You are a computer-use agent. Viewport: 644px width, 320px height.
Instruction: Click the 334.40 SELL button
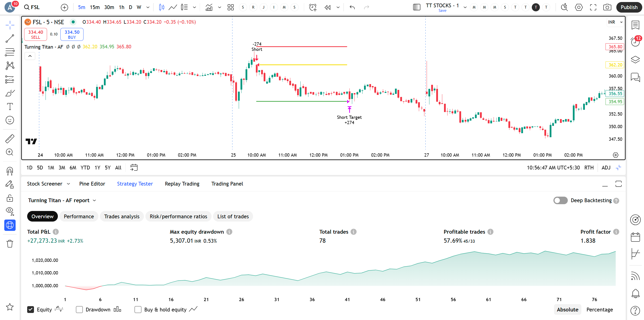35,34
